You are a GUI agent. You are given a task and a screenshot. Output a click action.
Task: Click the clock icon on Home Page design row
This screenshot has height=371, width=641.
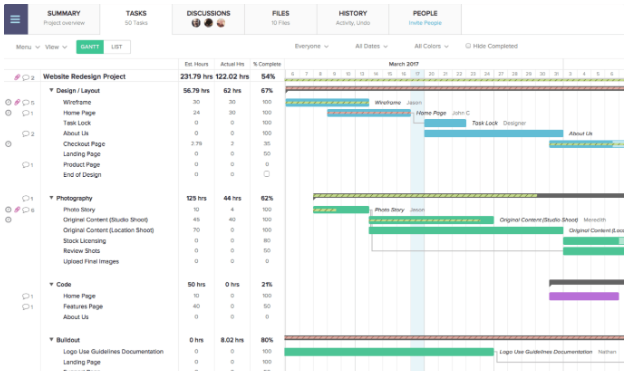(x=8, y=113)
